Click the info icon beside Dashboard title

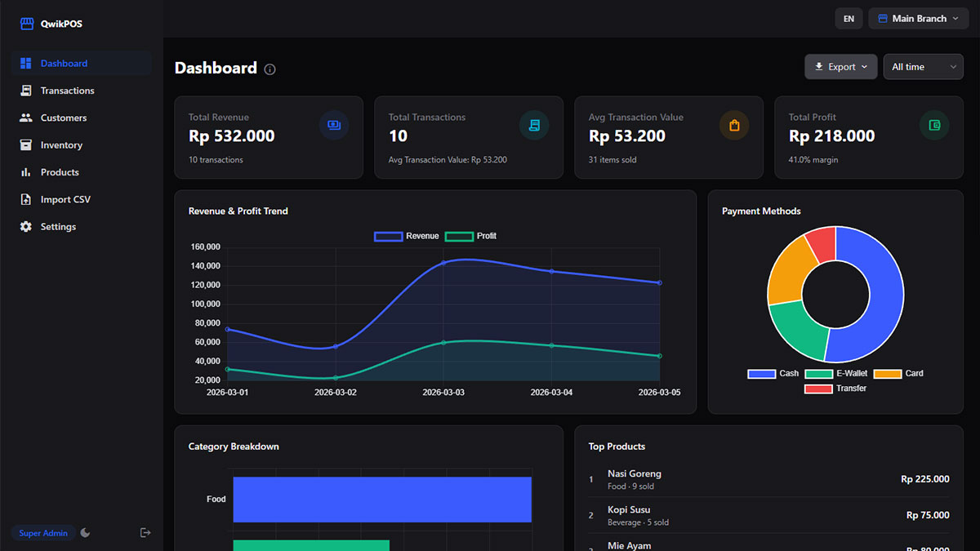(x=270, y=69)
